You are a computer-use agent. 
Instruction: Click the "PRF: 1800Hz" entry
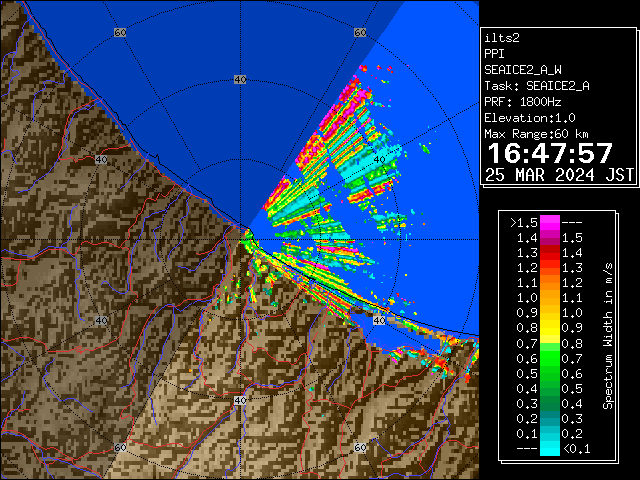click(x=523, y=102)
